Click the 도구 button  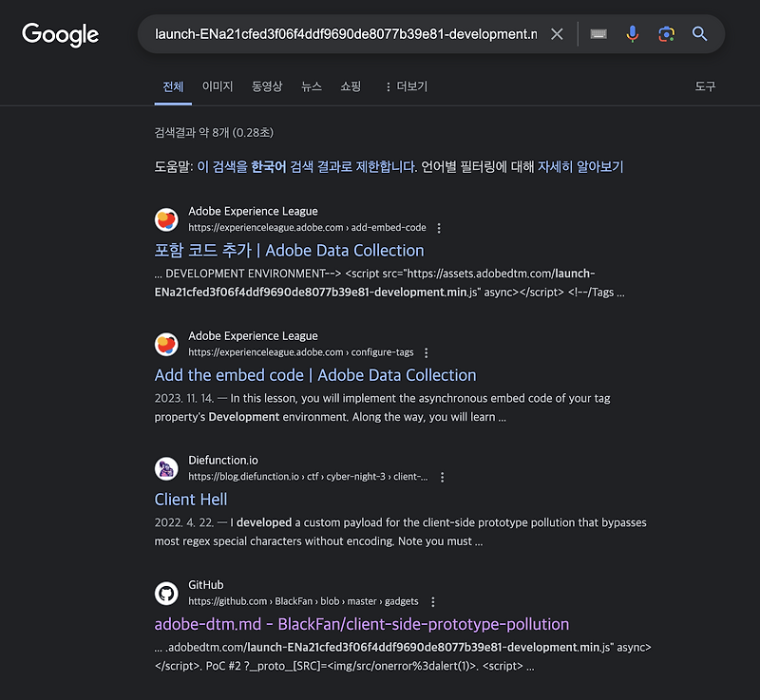(705, 86)
